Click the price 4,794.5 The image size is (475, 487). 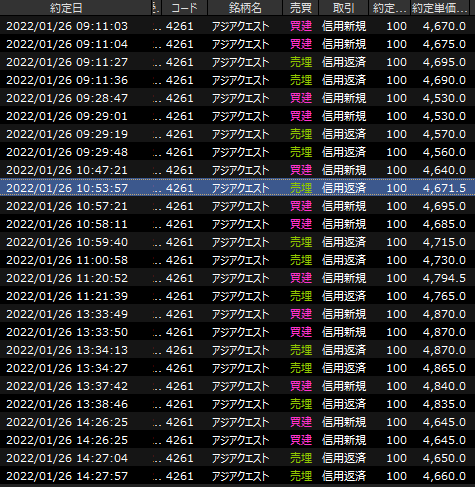pos(444,278)
